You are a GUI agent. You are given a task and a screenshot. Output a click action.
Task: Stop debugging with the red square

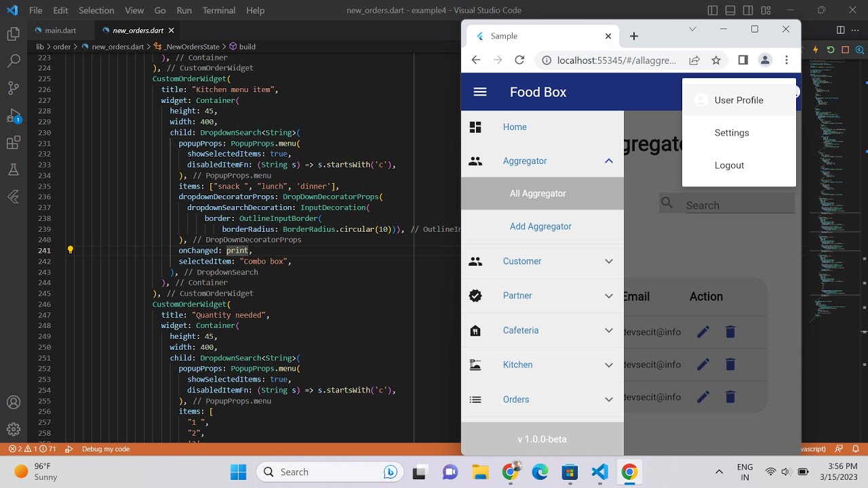click(x=845, y=49)
